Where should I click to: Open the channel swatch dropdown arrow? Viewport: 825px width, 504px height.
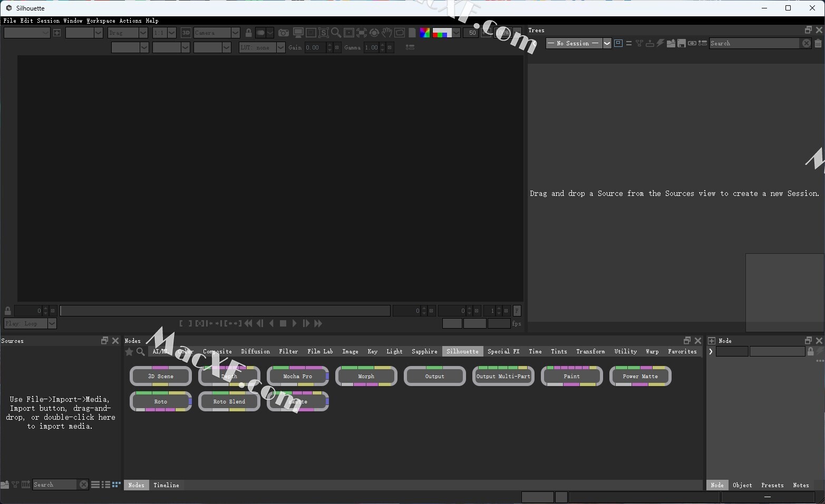(457, 33)
